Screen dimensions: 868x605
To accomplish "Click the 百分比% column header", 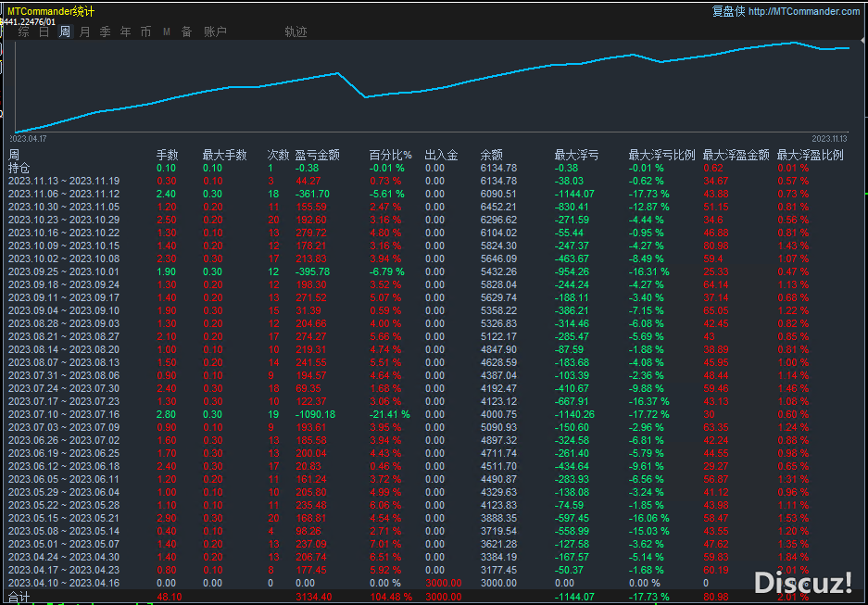I will click(x=391, y=155).
